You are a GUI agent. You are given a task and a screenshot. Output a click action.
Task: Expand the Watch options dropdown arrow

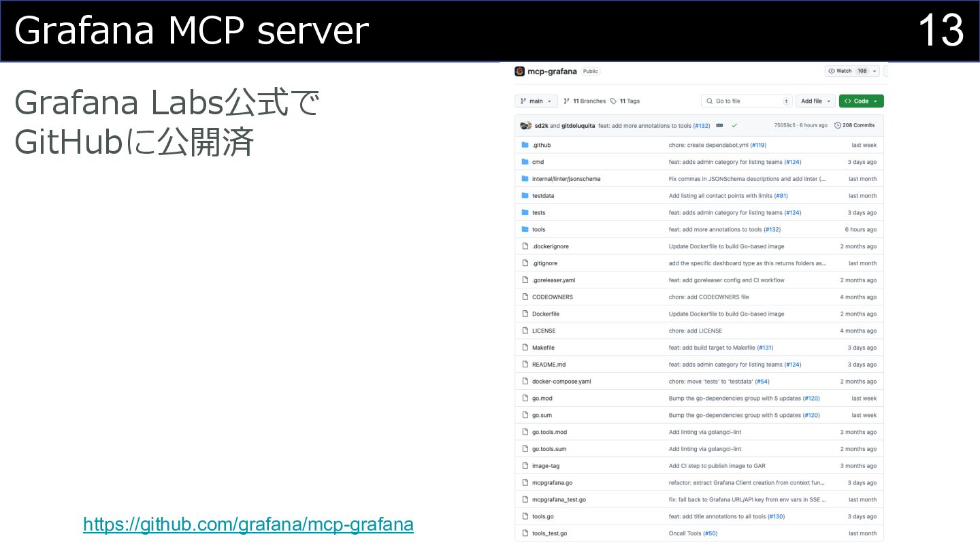(876, 71)
